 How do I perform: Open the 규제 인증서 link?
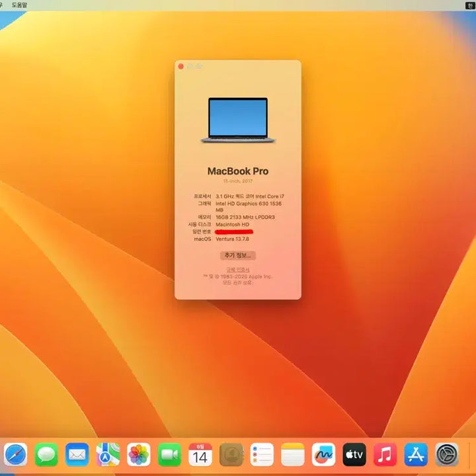click(x=238, y=270)
